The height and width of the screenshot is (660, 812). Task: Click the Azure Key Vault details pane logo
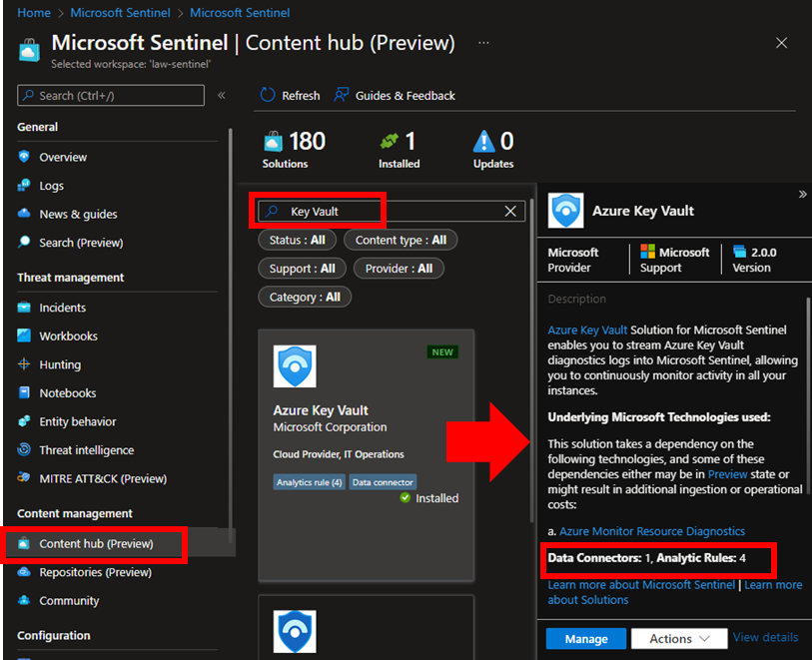[x=565, y=210]
